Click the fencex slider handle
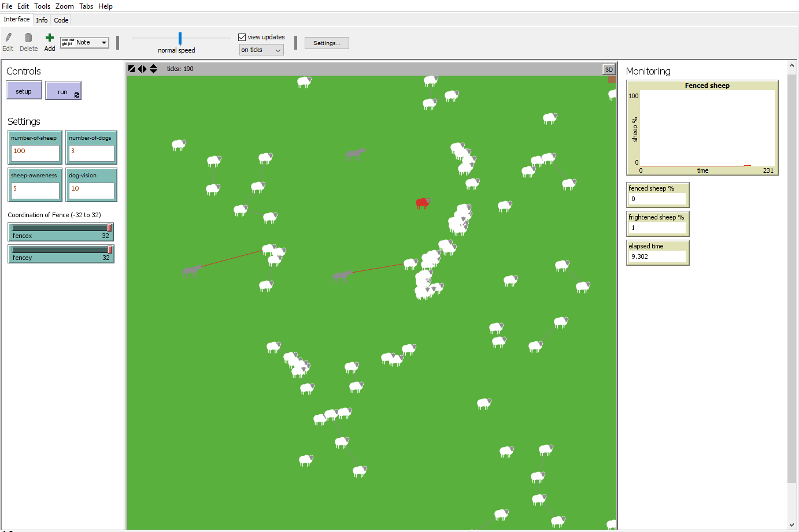 point(109,228)
